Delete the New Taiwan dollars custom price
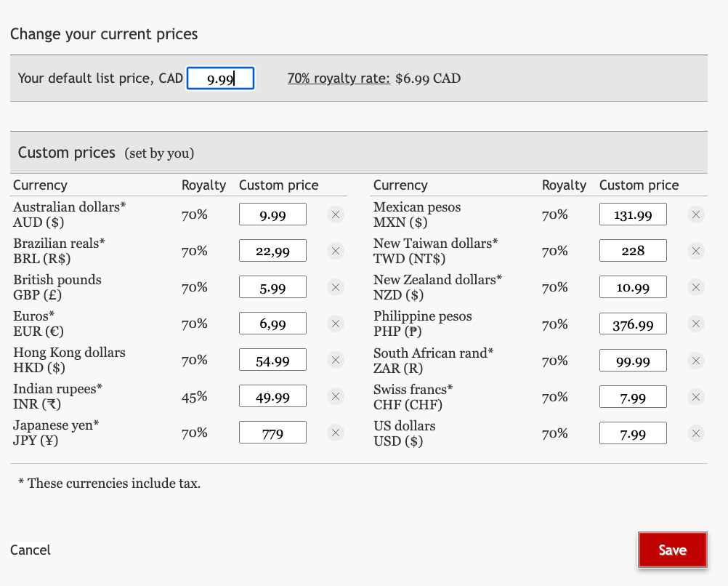 pos(695,251)
